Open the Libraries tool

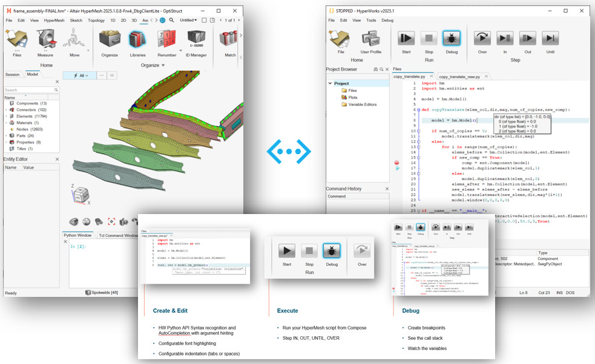pos(137,41)
